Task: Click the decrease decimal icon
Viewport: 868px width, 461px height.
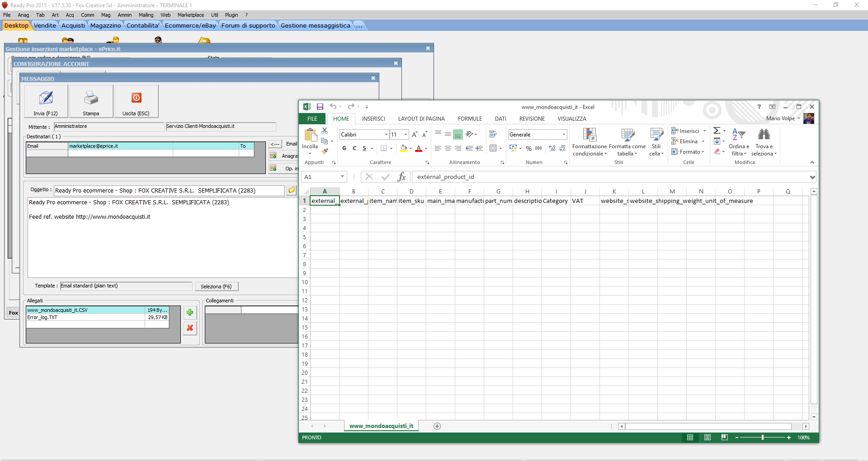Action: (562, 148)
